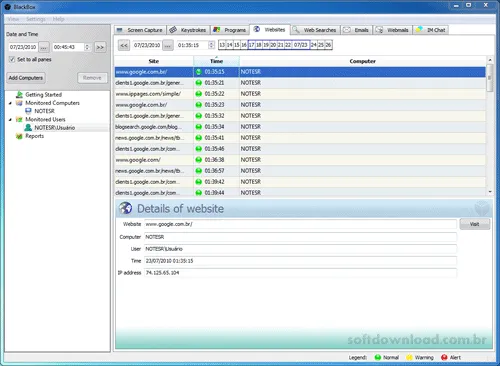This screenshot has height=366, width=500.
Task: Click the NOTESR\Usuário user icon
Action: coord(28,127)
